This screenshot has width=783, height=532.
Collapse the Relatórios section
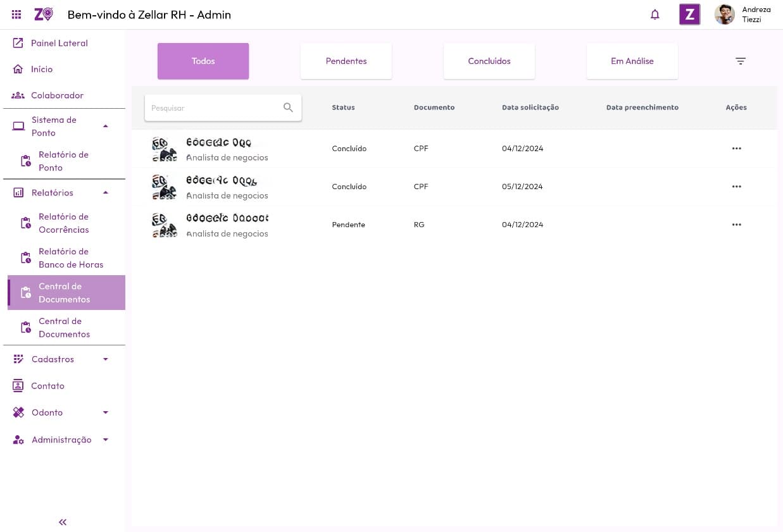click(106, 193)
